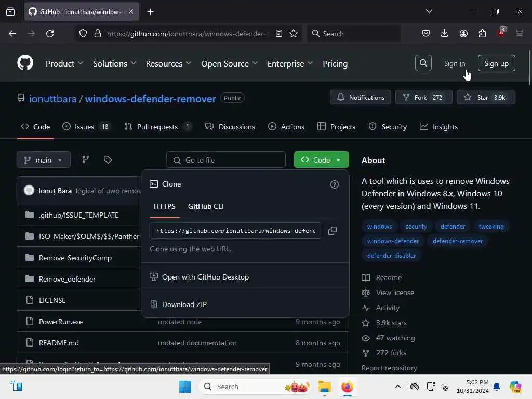Click the windows-defender topic tag

click(393, 241)
